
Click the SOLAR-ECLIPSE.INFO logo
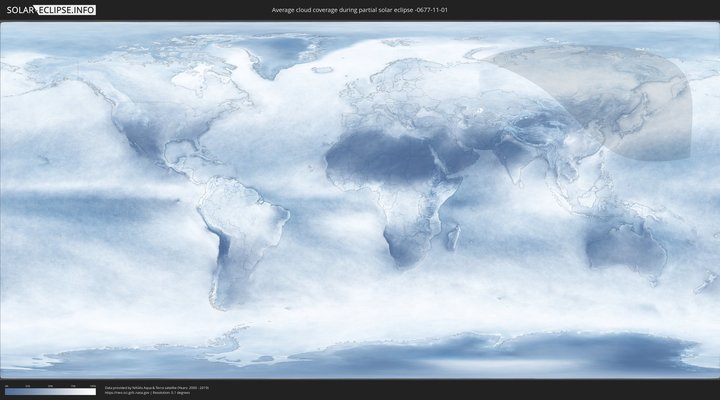coord(51,10)
